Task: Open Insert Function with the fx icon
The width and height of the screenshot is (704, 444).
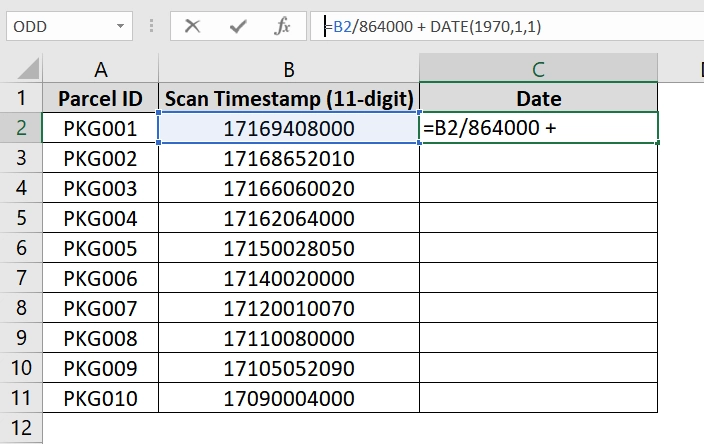Action: click(282, 26)
